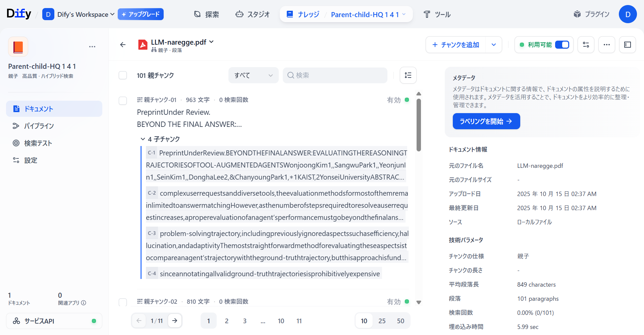
Task: Click the ラベリングを開始 button
Action: pyautogui.click(x=486, y=121)
